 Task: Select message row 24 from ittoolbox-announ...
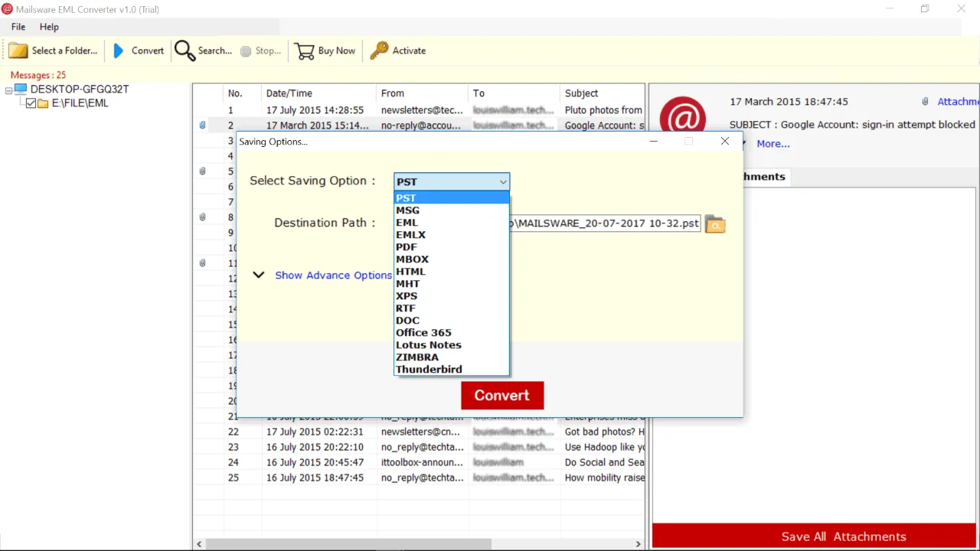(x=419, y=462)
